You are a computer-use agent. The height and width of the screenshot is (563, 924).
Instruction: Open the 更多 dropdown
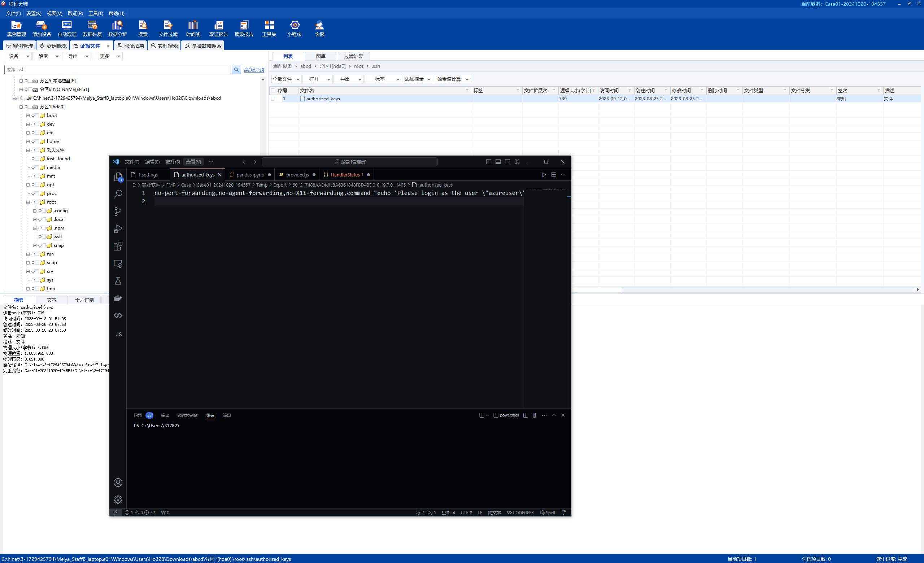(108, 56)
